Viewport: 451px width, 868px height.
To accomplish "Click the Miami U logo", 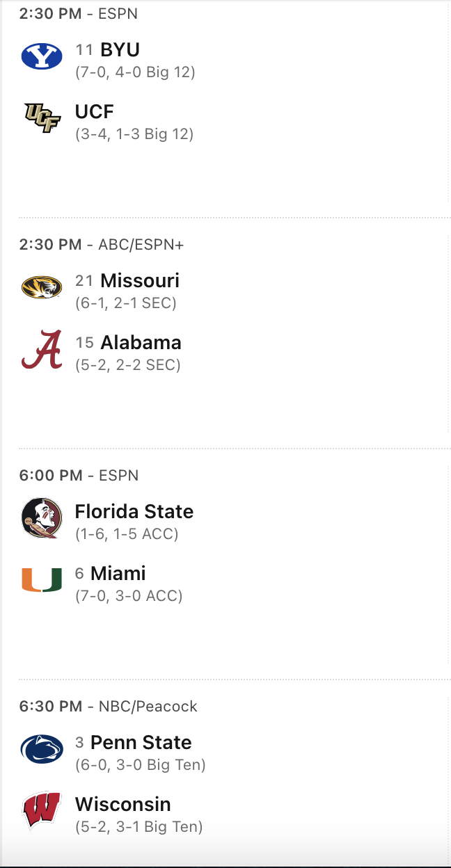I will pyautogui.click(x=41, y=580).
